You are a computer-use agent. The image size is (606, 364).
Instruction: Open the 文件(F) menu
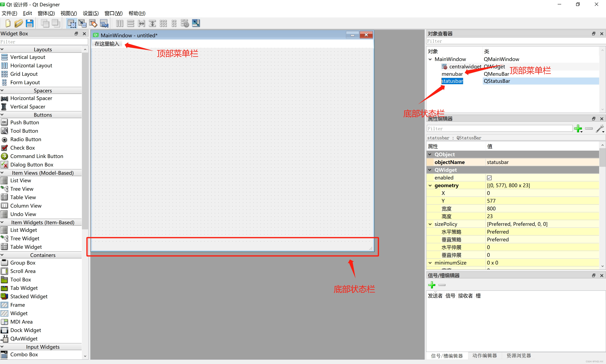[9, 13]
